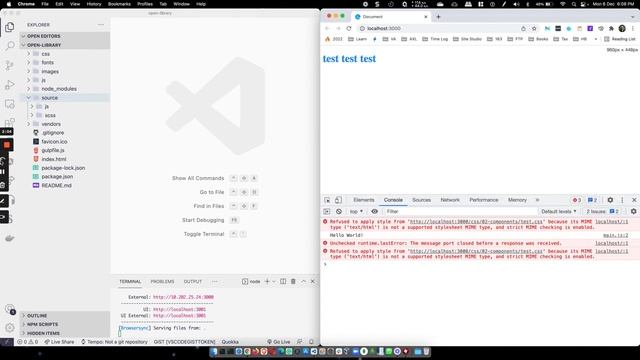Image resolution: width=640 pixels, height=360 pixels.
Task: Expand the NPM SCRIPTS section
Action: [x=64, y=324]
